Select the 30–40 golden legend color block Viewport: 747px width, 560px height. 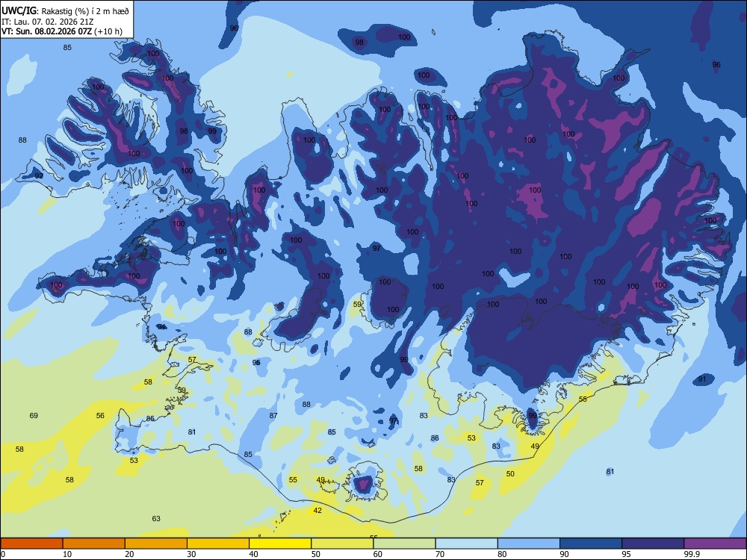[218, 544]
